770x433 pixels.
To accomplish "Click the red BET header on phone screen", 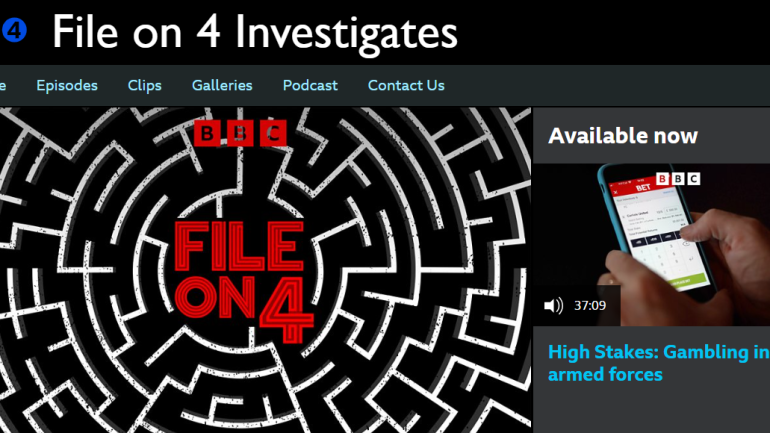I will coord(642,188).
